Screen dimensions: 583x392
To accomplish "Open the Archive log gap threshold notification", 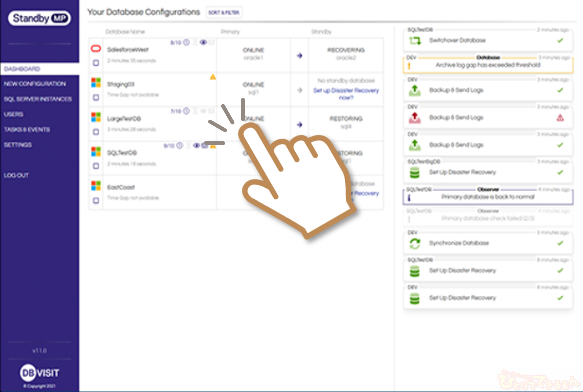I will [488, 65].
